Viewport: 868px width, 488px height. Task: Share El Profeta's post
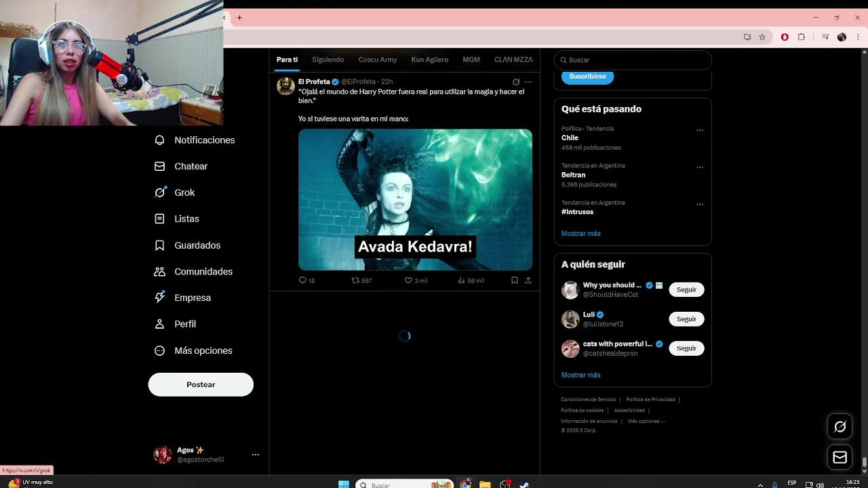pos(528,280)
